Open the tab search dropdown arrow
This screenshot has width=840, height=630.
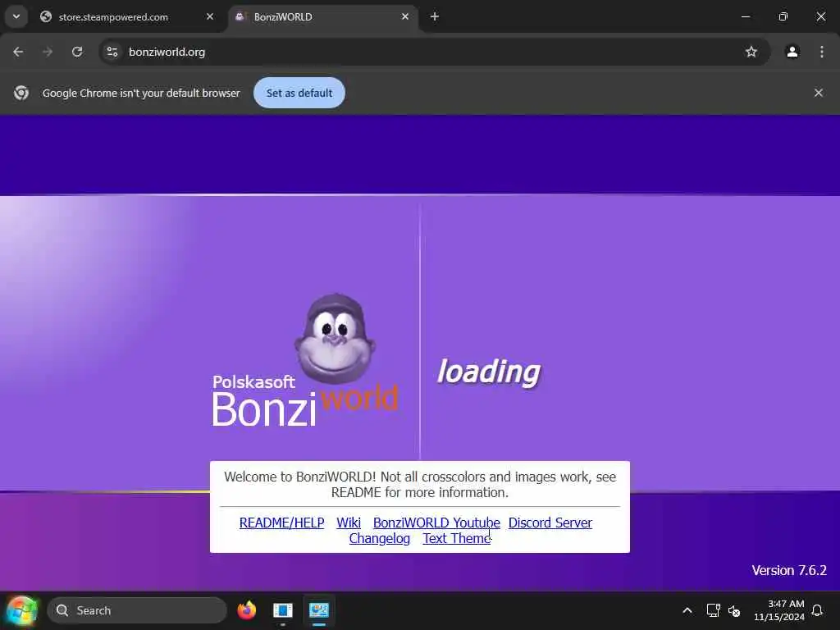tap(16, 16)
